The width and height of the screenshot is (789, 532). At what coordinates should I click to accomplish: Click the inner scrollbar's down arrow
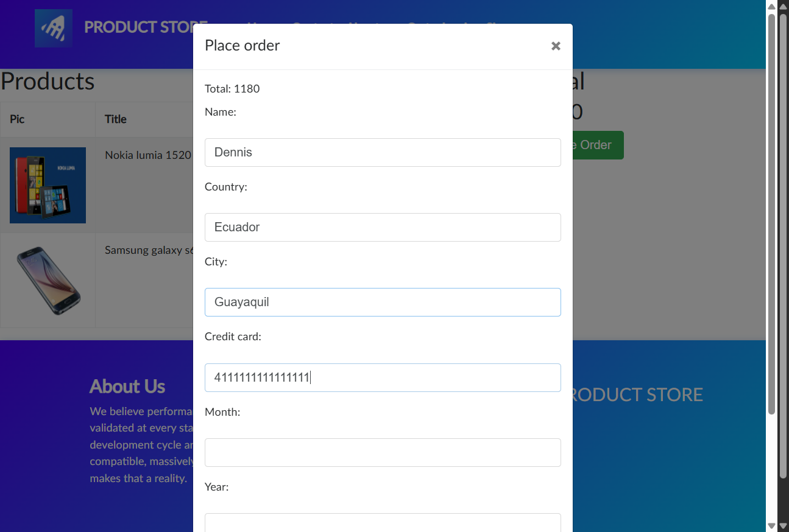pos(771,525)
